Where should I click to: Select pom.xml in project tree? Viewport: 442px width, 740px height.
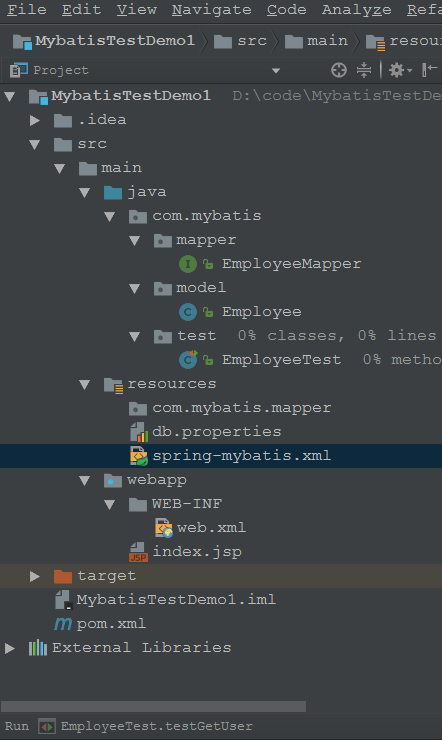(111, 624)
